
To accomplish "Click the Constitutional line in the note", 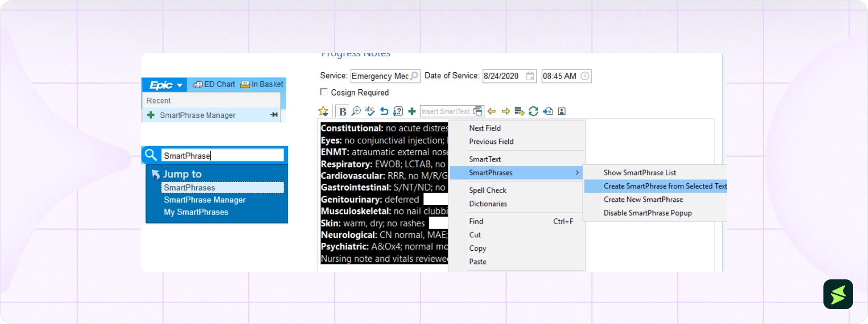I will pos(384,129).
